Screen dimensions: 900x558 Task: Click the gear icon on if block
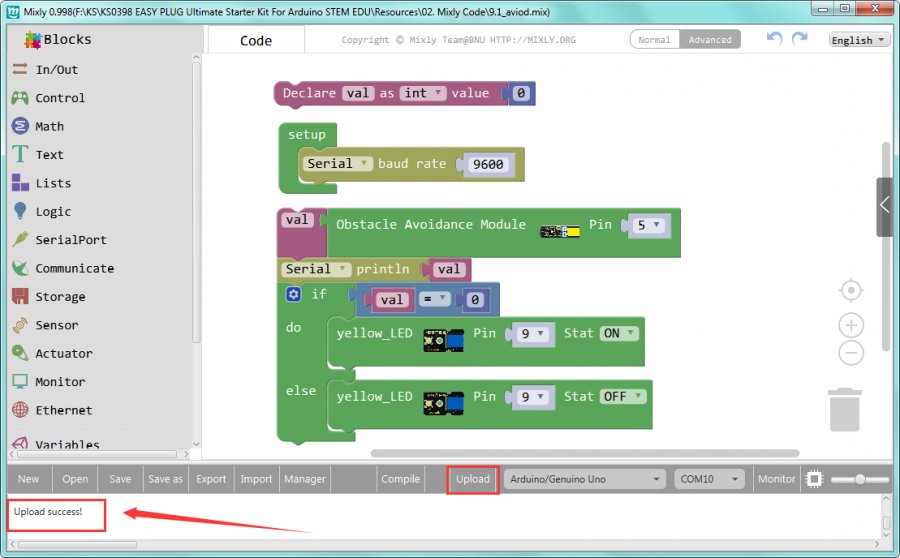(x=294, y=294)
